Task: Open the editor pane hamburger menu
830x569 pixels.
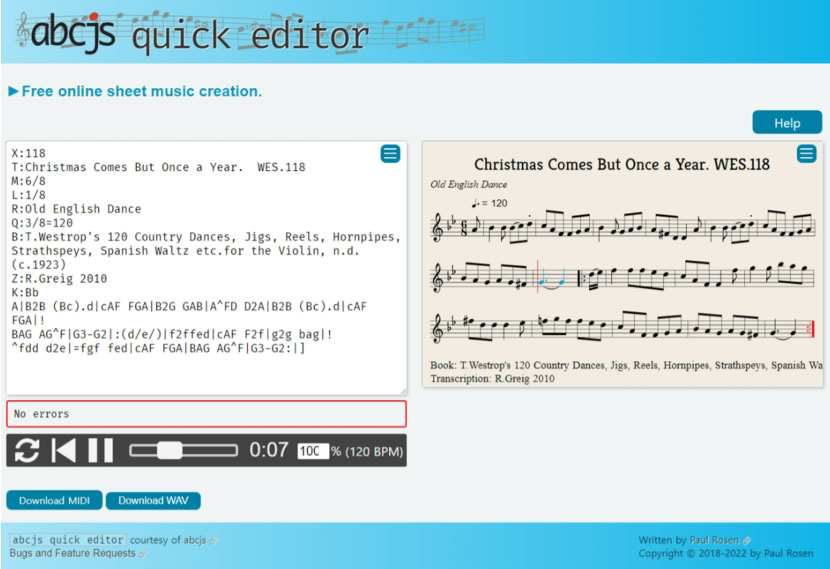Action: pyautogui.click(x=390, y=154)
